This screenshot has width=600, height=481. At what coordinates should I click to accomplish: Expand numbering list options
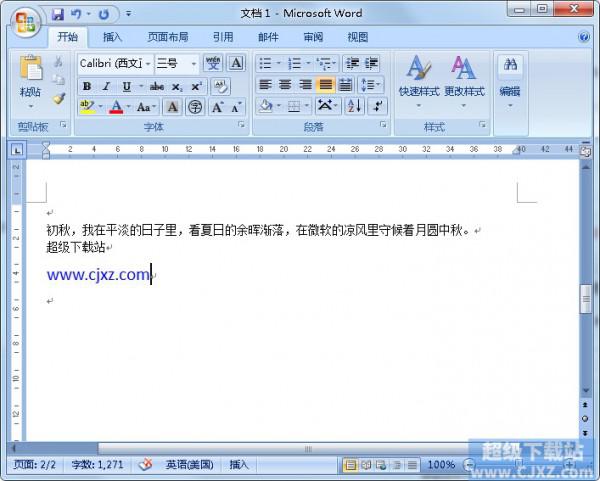click(308, 63)
